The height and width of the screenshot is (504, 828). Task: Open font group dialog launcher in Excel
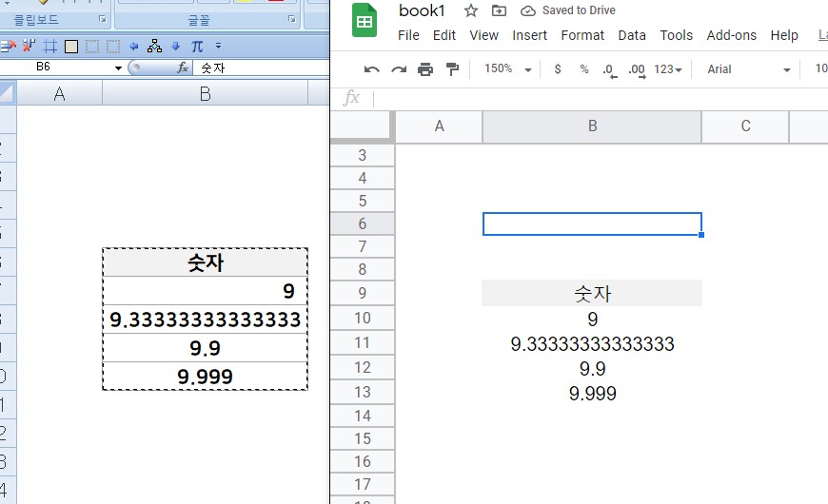click(x=291, y=19)
